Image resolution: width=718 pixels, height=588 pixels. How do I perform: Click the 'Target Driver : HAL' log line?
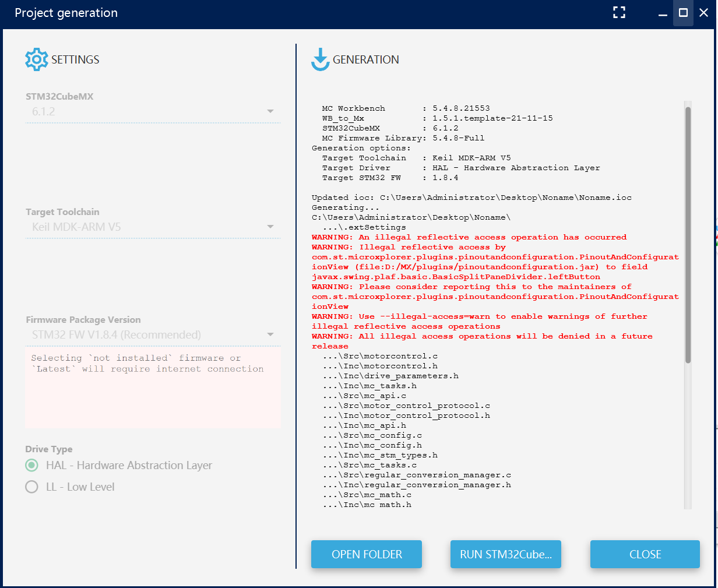461,168
